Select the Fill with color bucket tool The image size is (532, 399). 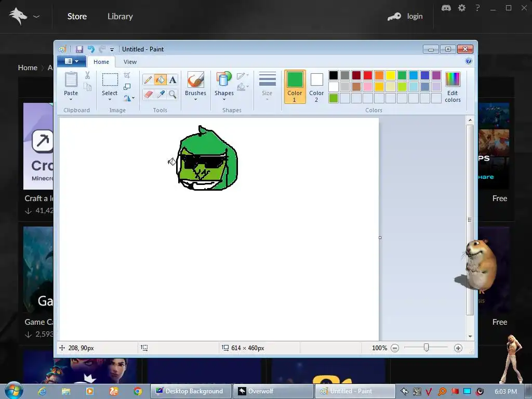click(160, 79)
